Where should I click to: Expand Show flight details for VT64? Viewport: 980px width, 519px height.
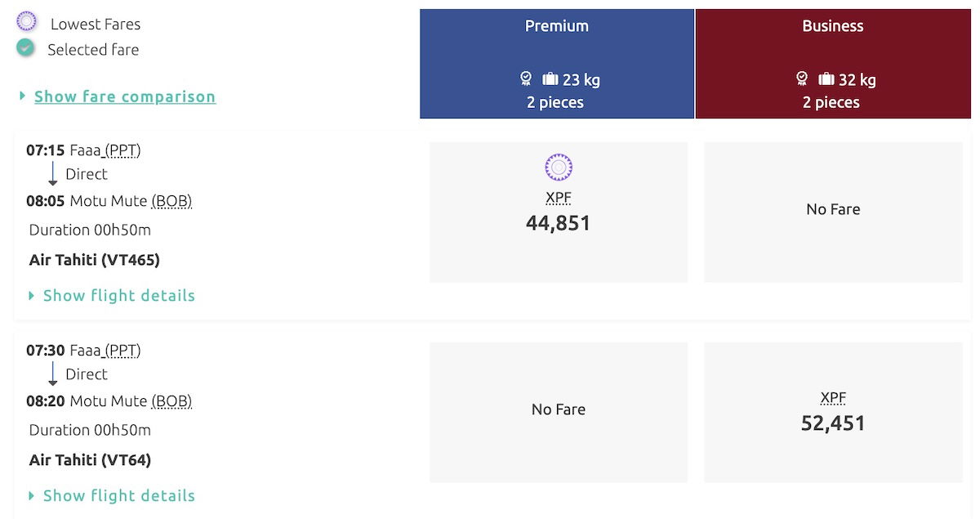pyautogui.click(x=118, y=496)
